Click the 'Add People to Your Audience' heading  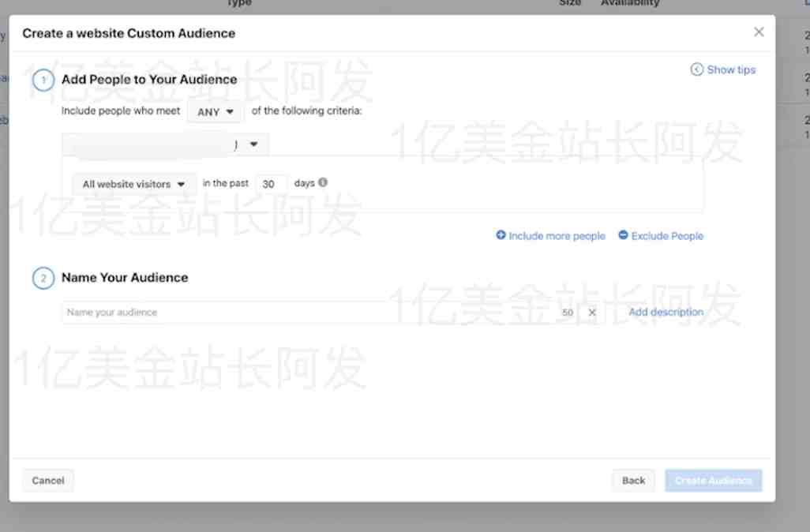click(x=149, y=80)
